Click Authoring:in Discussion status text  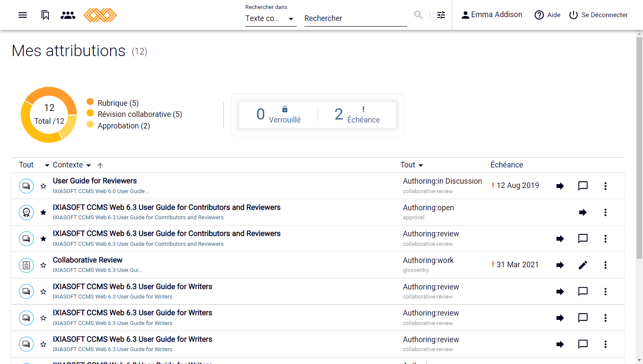442,181
